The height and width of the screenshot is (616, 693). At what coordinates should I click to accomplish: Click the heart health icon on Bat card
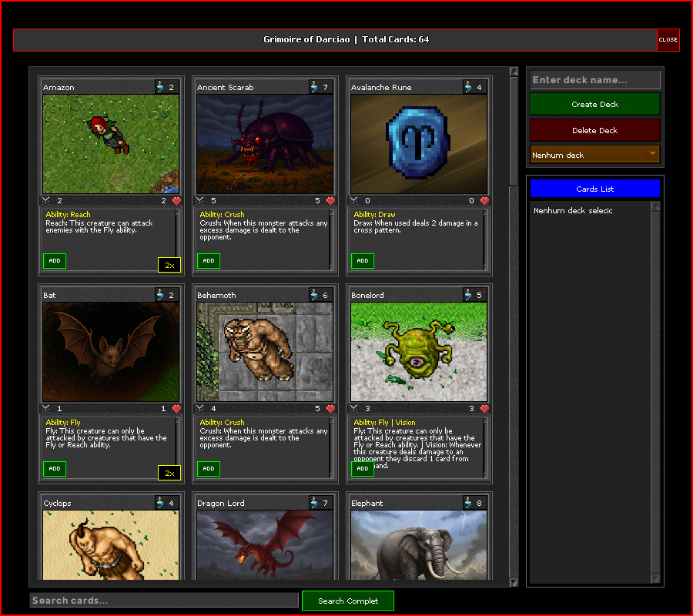coord(176,409)
